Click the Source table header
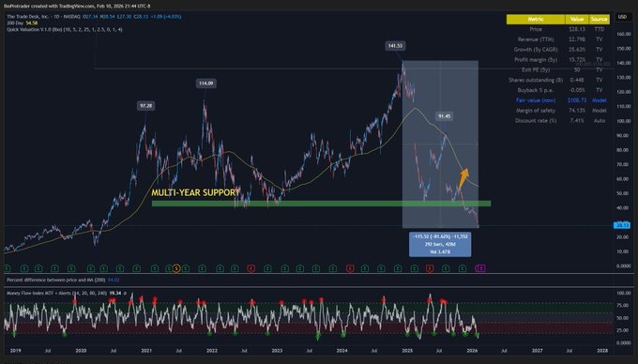Image resolution: width=638 pixels, height=364 pixels. (599, 19)
